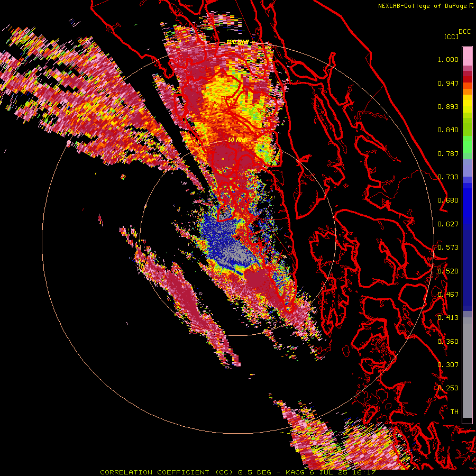Click the 0.840 color scale value
This screenshot has width=476, height=476.
click(x=448, y=130)
